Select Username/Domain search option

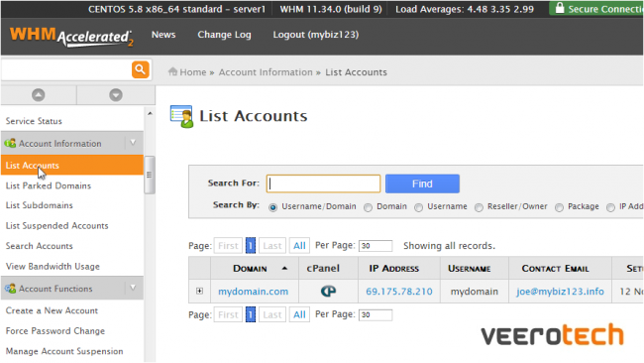tap(272, 207)
